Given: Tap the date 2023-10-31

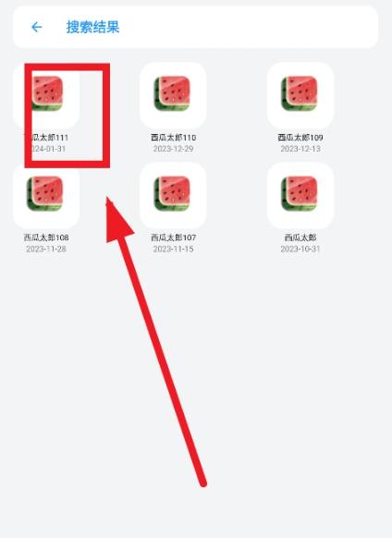Looking at the screenshot, I should pos(300,249).
